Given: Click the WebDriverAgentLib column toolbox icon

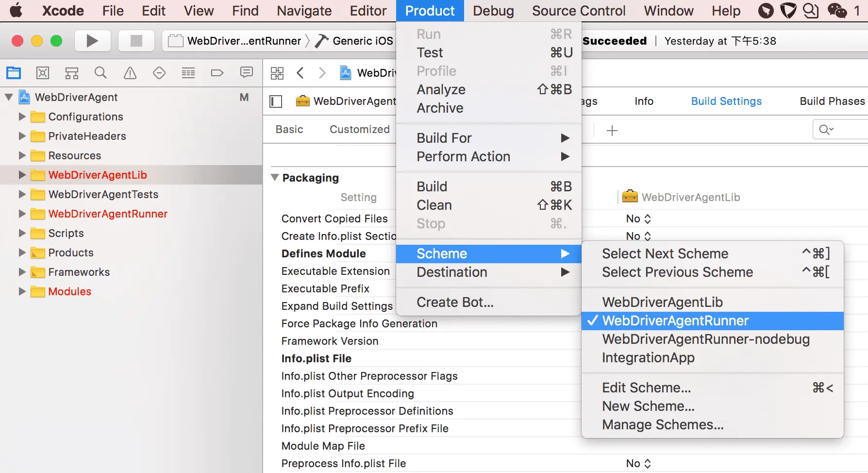Looking at the screenshot, I should [630, 197].
